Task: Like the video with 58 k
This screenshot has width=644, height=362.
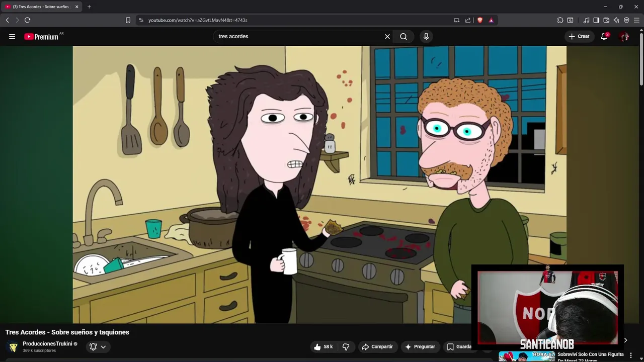Action: point(323,347)
